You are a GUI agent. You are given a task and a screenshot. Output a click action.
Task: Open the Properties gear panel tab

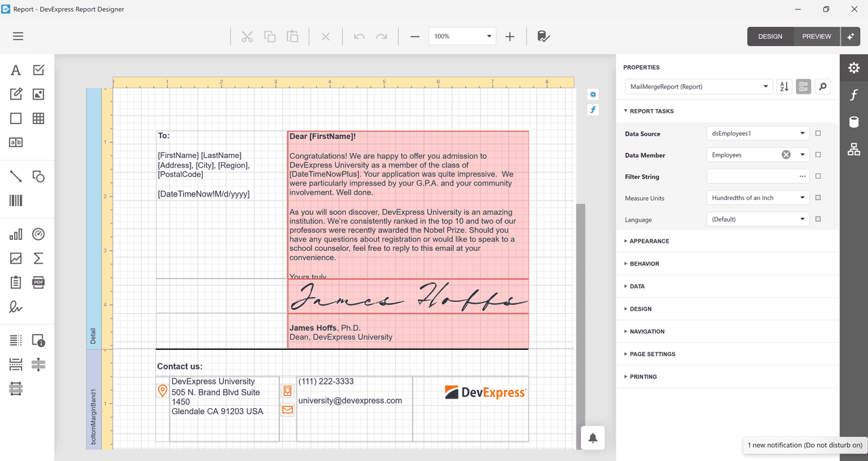[x=854, y=68]
